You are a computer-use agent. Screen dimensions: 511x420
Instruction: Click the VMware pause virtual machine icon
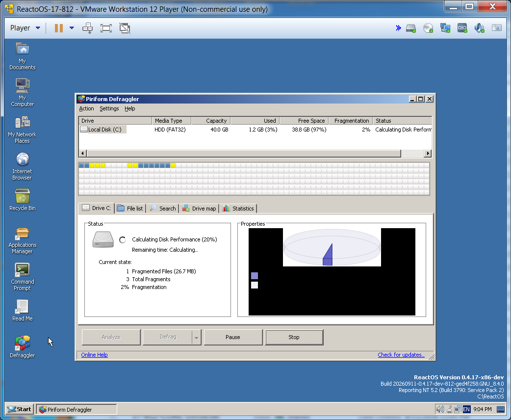(59, 28)
